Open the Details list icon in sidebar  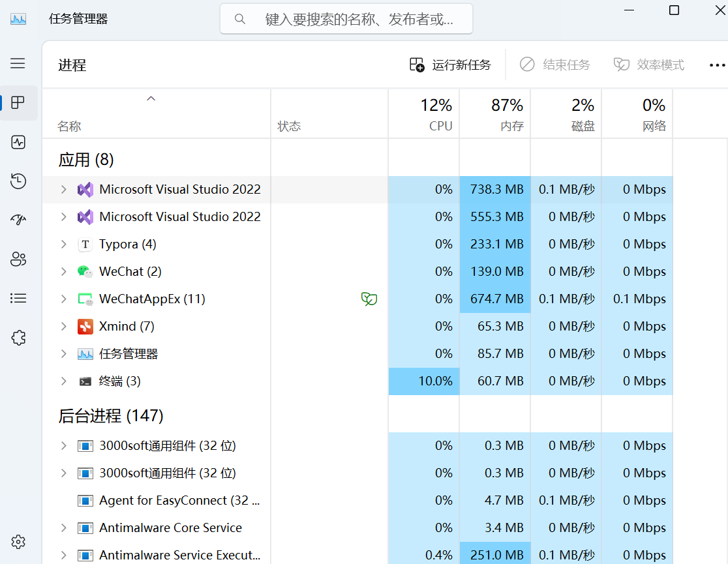18,298
